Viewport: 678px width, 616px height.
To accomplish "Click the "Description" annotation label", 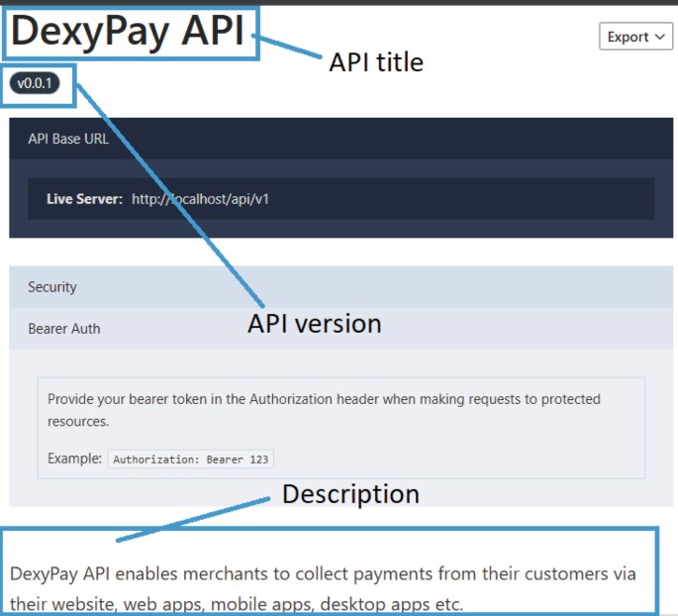I will click(x=350, y=493).
